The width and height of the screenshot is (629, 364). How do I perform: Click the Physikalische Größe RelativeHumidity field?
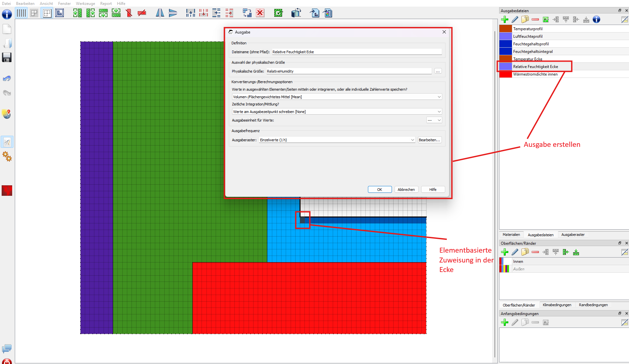(349, 71)
